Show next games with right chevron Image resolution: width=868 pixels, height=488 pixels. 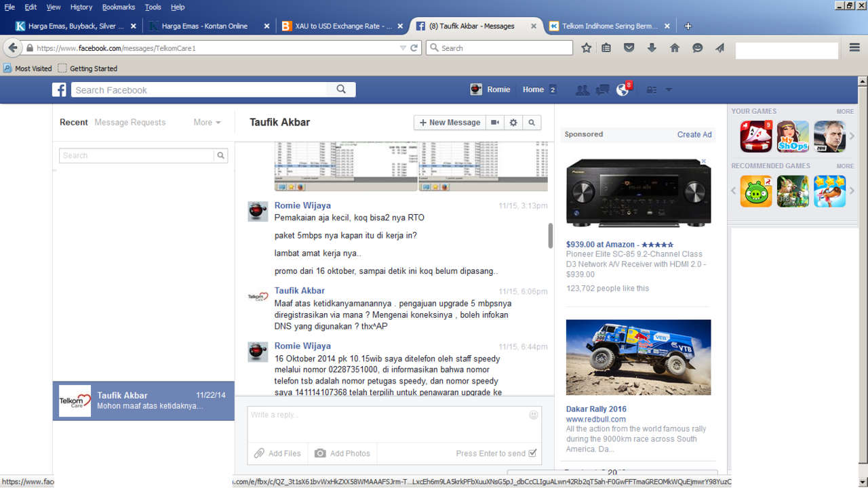[x=852, y=136]
